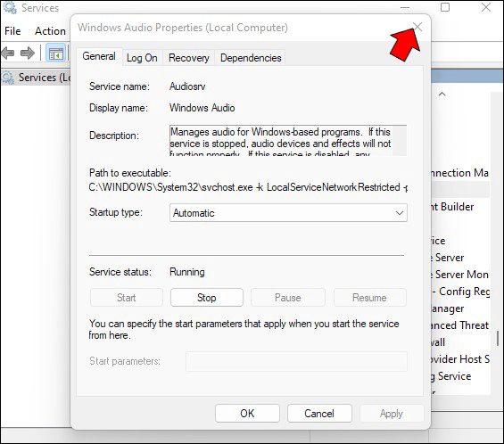The width and height of the screenshot is (504, 444).
Task: Select the 'anced Threat' row in Services list
Action: coord(460,325)
